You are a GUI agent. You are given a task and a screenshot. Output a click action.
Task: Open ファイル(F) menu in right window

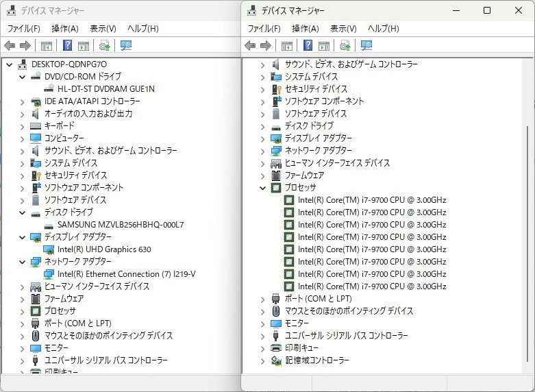click(x=264, y=28)
